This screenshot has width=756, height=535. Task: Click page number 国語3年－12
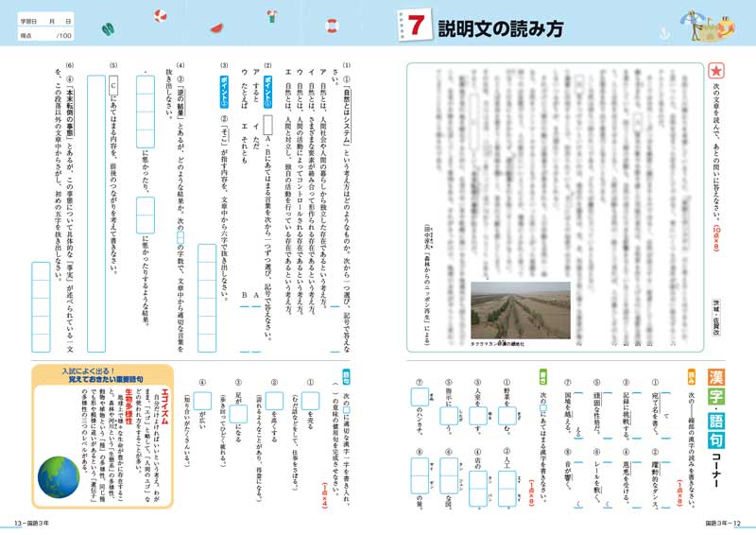(x=723, y=523)
